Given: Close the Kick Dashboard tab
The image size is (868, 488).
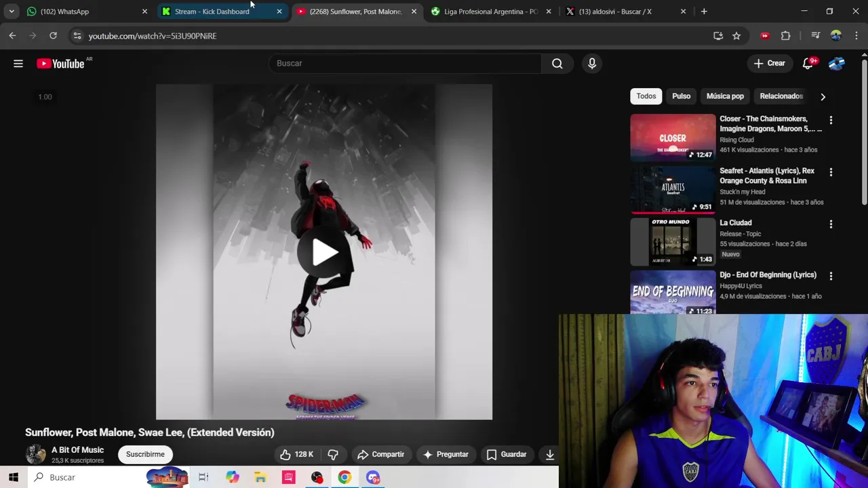Looking at the screenshot, I should point(279,12).
